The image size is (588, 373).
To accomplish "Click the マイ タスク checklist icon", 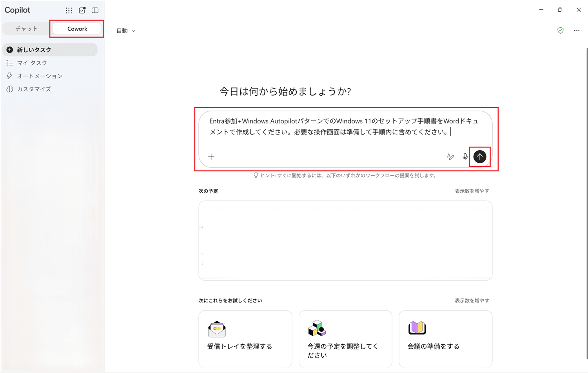I will click(x=10, y=63).
